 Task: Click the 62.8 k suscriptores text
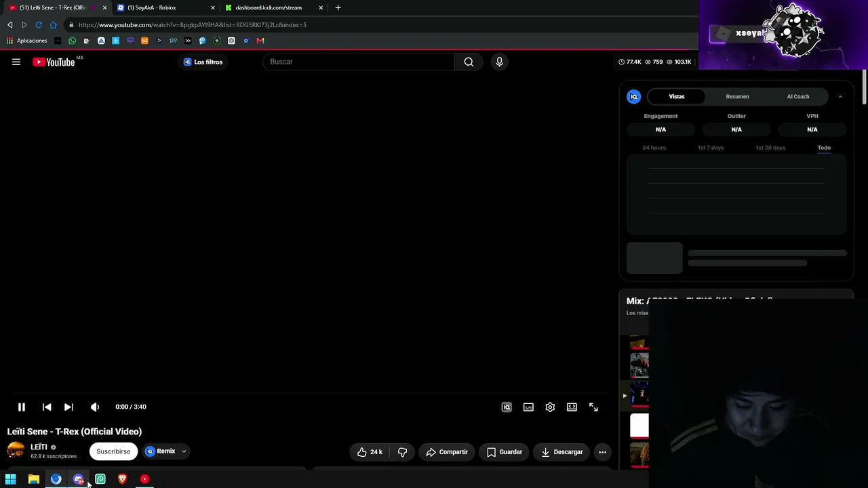tap(54, 457)
